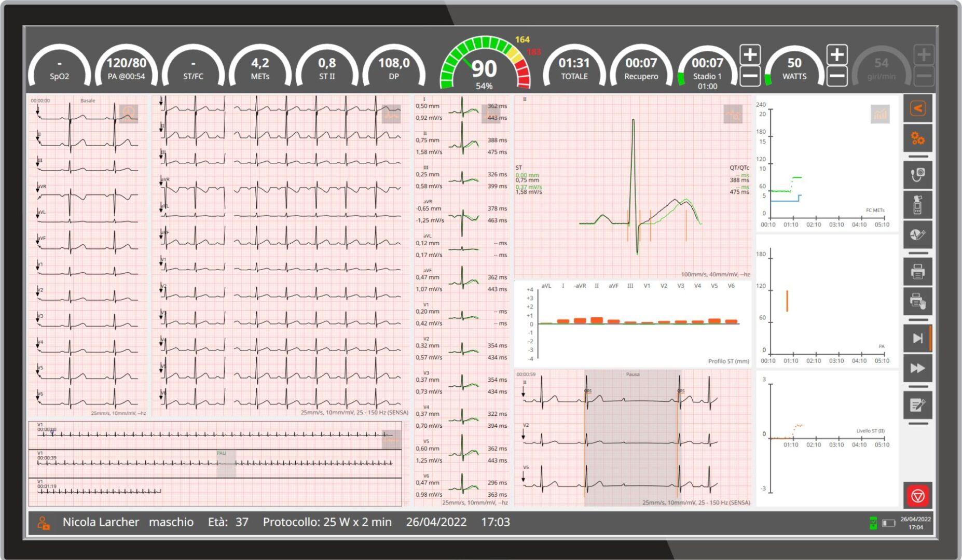Click the giri/min 54 gauge
This screenshot has height=560, width=962.
tap(881, 67)
